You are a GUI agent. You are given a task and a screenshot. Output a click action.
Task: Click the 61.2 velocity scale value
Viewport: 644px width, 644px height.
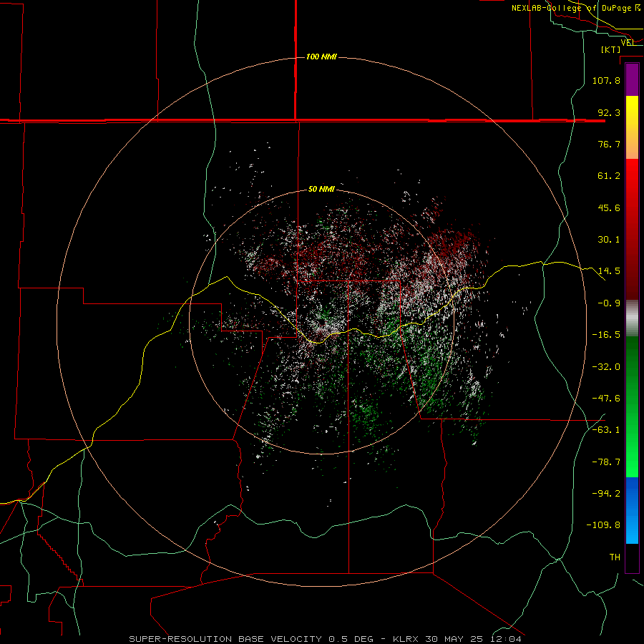[x=609, y=176]
